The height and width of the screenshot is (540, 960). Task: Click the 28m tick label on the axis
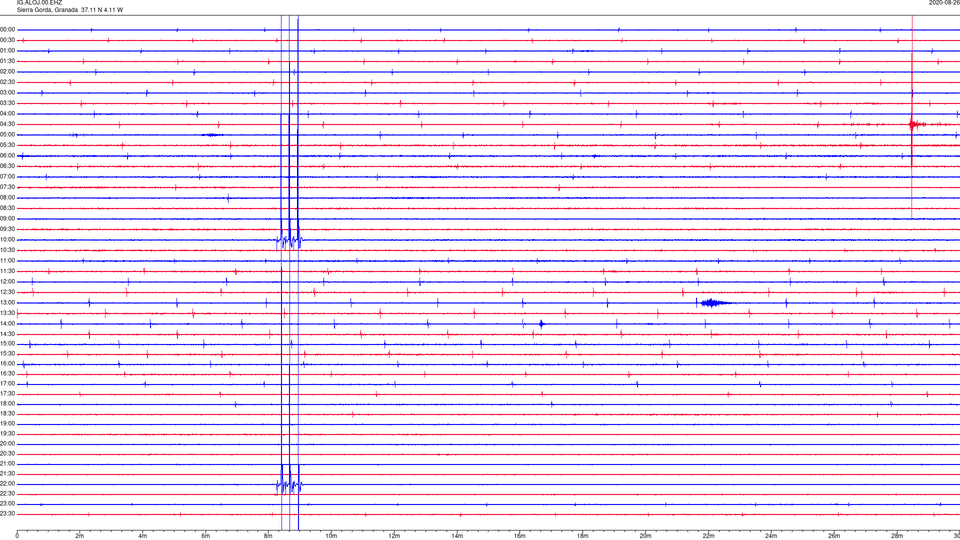click(897, 536)
